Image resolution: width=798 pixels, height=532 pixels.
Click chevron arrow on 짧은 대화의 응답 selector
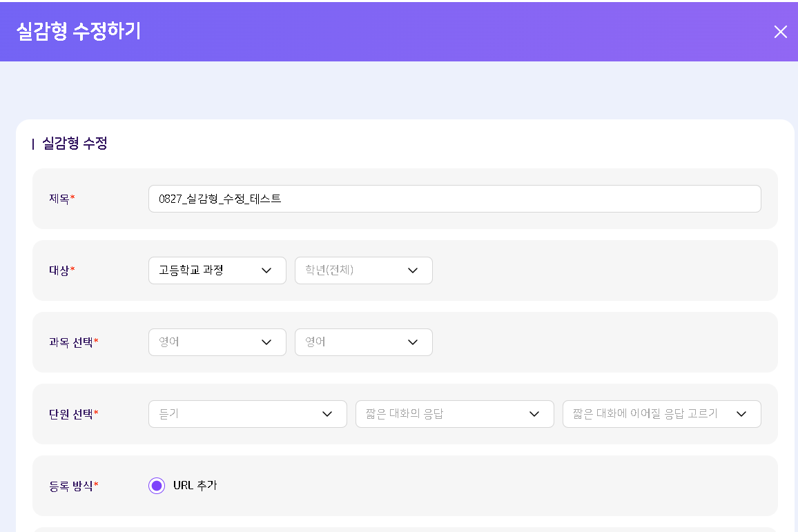(x=534, y=414)
